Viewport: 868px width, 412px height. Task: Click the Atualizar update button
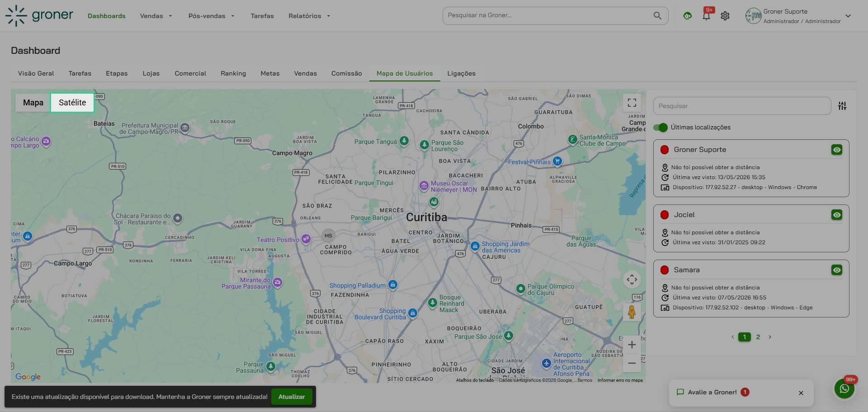292,397
